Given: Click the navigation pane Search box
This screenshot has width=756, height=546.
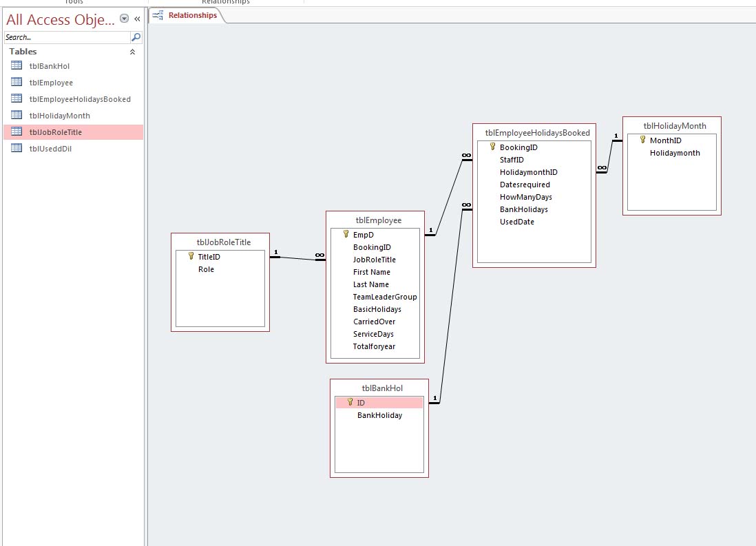Looking at the screenshot, I should [67, 37].
